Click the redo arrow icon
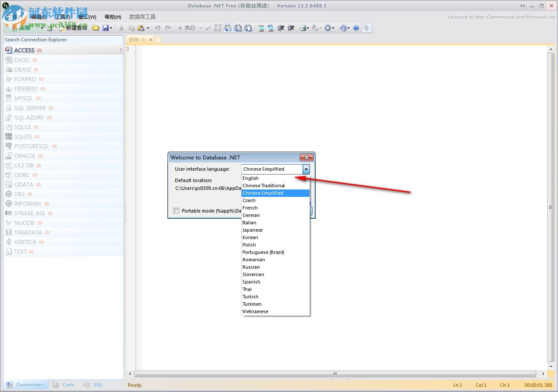 [168, 28]
